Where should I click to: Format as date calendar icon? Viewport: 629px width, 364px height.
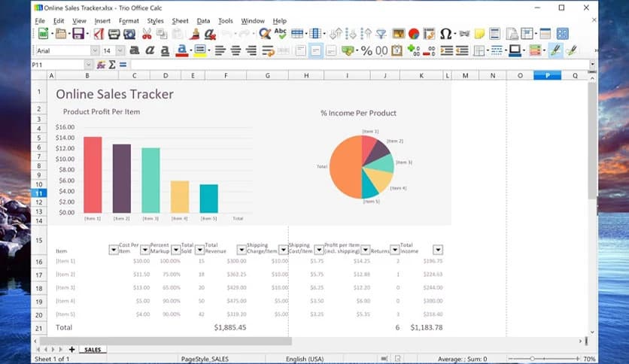point(397,50)
